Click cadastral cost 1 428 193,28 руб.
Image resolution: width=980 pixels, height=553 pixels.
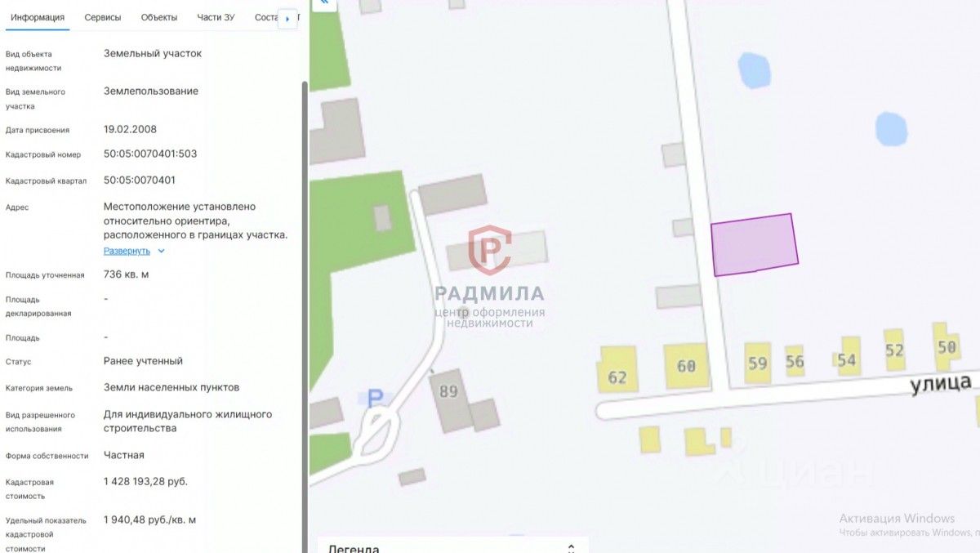(145, 481)
